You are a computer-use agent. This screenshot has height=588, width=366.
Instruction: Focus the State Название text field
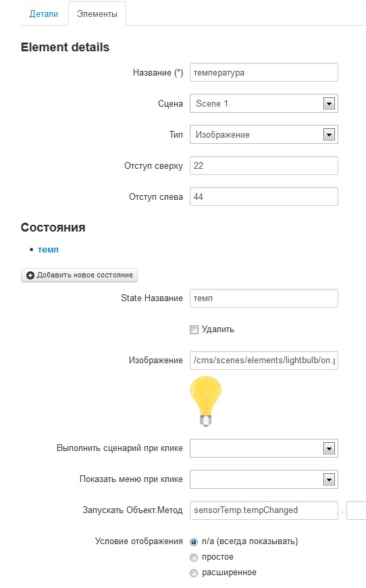click(264, 298)
